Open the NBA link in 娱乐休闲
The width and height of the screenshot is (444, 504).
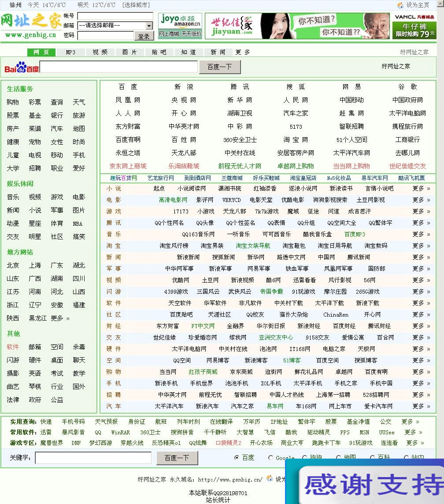(78, 224)
